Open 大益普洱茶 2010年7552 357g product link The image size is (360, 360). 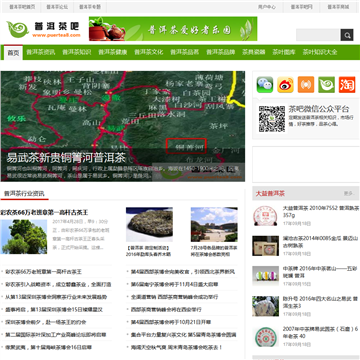pyautogui.click(x=321, y=212)
